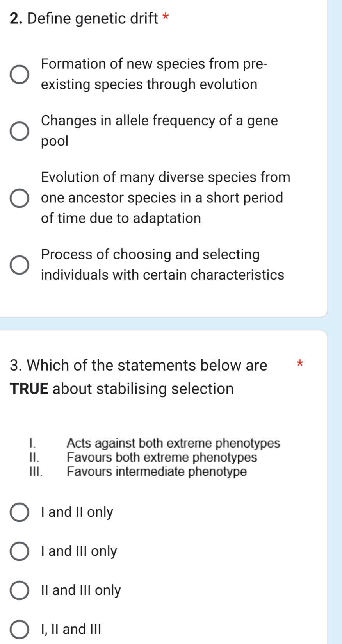Viewport: 342px width, 644px height.
Task: Select 'I and II only'
Action: [20, 512]
